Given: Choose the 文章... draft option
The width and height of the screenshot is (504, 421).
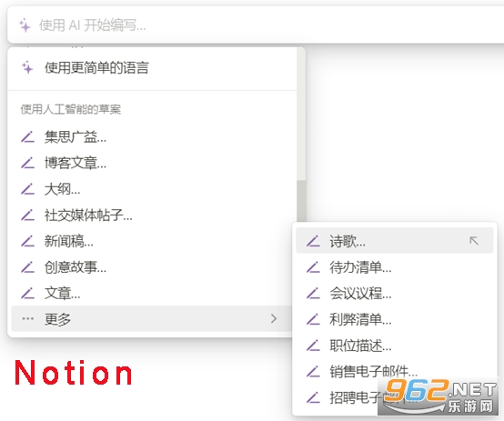Looking at the screenshot, I should [152, 293].
